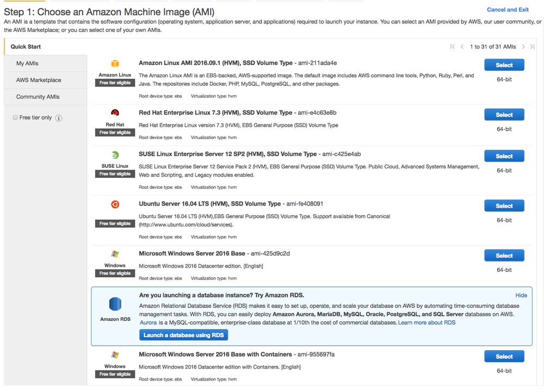This screenshot has height=392, width=544.
Task: Click the Amazon RDS database icon
Action: 115,304
